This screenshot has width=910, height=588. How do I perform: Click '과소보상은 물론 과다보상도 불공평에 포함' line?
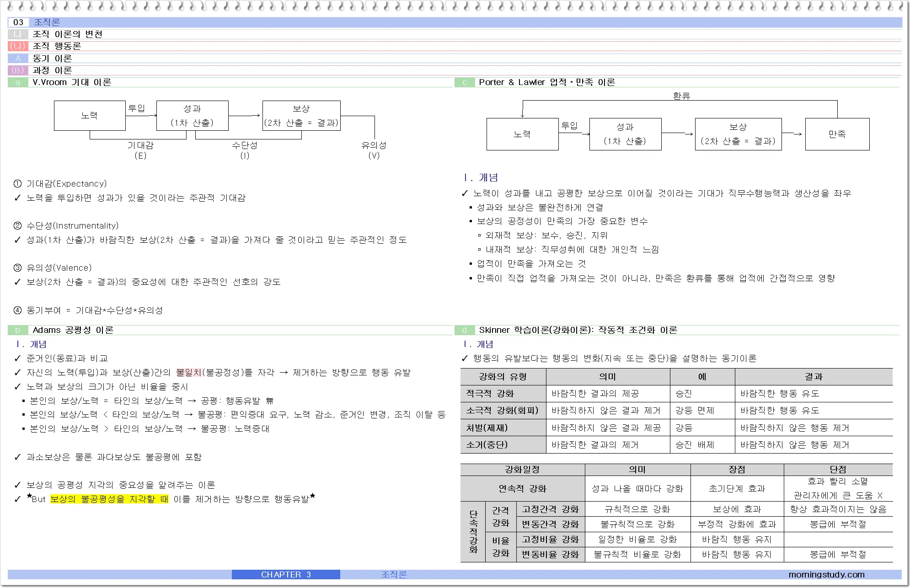[114, 457]
